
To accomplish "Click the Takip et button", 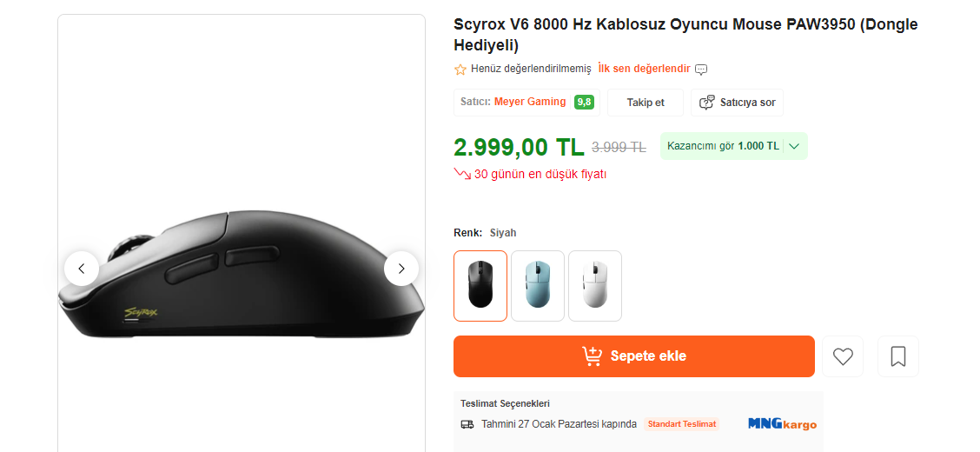I will (x=646, y=103).
